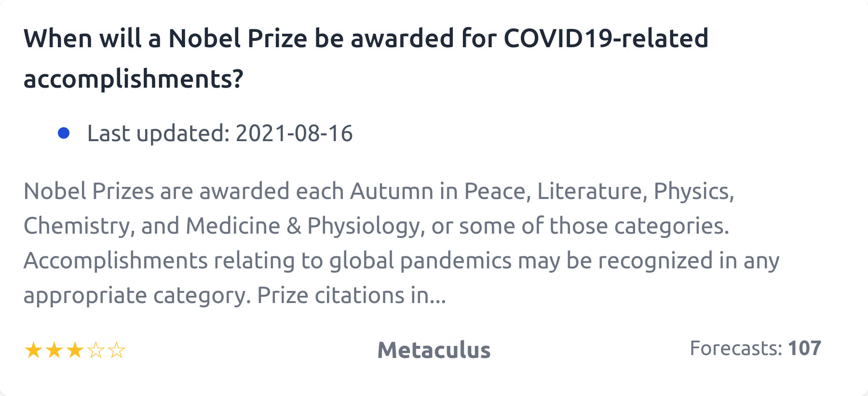Click the fourth star, the first empty one
This screenshot has height=396, width=868.
pyautogui.click(x=96, y=350)
